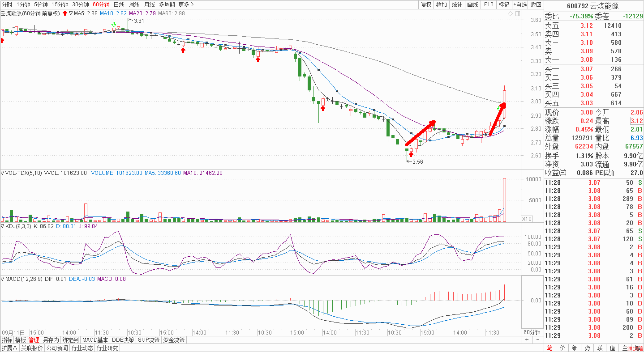Select the MACD基本 indicator tab

click(95, 340)
